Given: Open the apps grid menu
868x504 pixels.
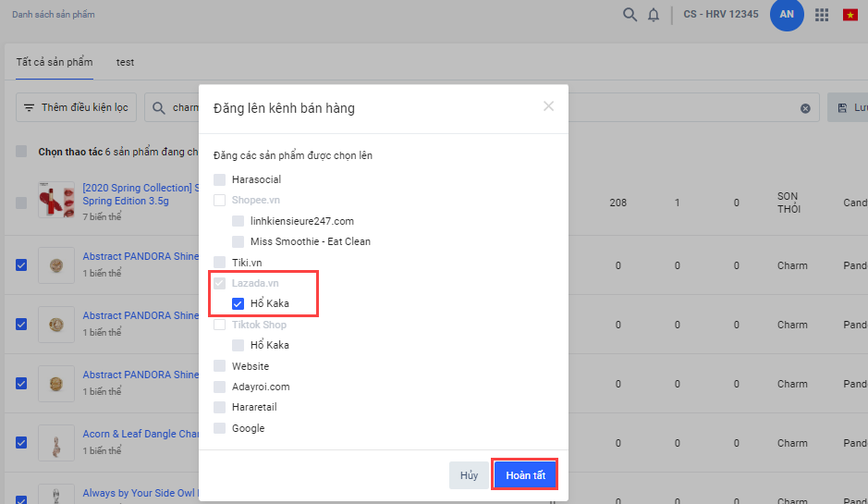Looking at the screenshot, I should coord(821,15).
